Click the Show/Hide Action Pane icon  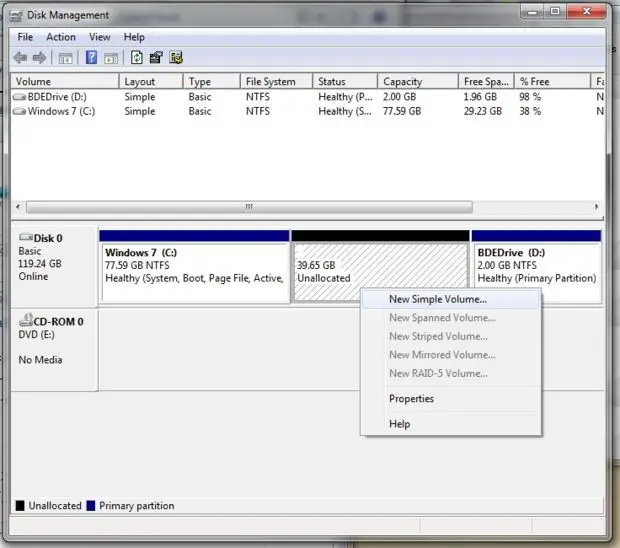tap(111, 59)
